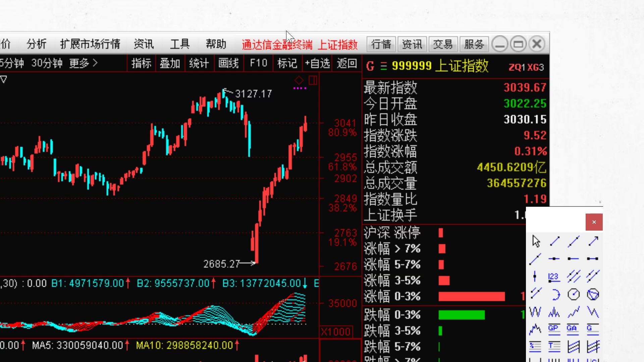Screen dimensions: 644x362
Task: Open the 帮助 menu
Action: [x=216, y=44]
